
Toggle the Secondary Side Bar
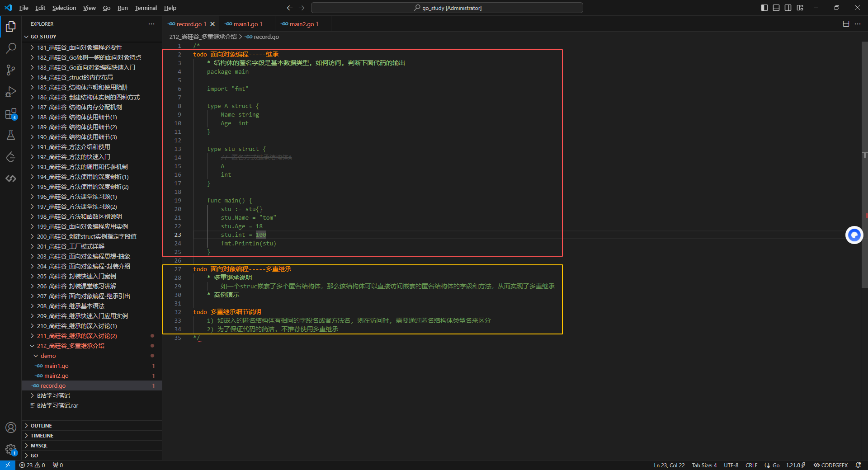click(788, 8)
